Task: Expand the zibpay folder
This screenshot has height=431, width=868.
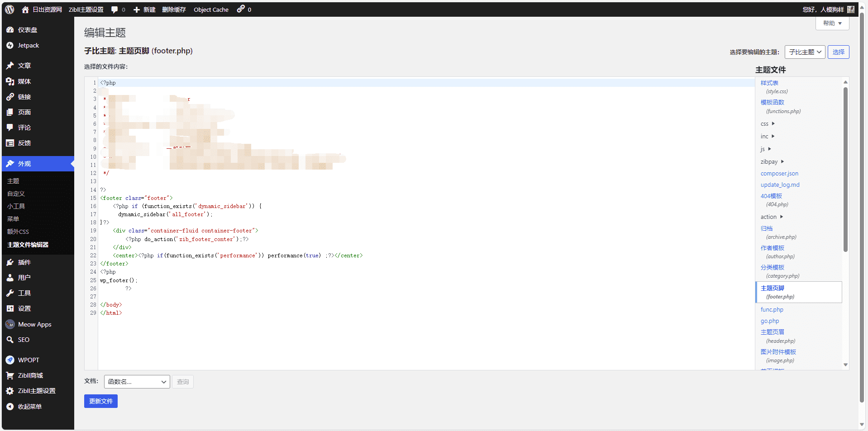Action: [772, 162]
